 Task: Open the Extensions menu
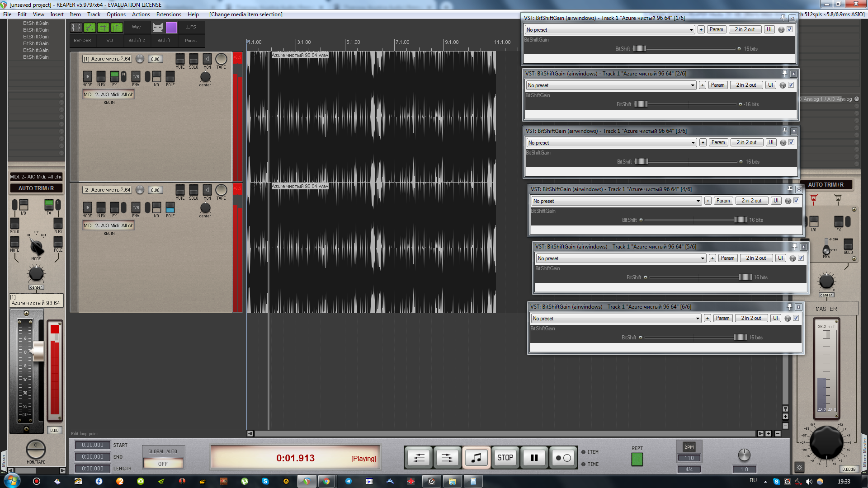point(169,14)
